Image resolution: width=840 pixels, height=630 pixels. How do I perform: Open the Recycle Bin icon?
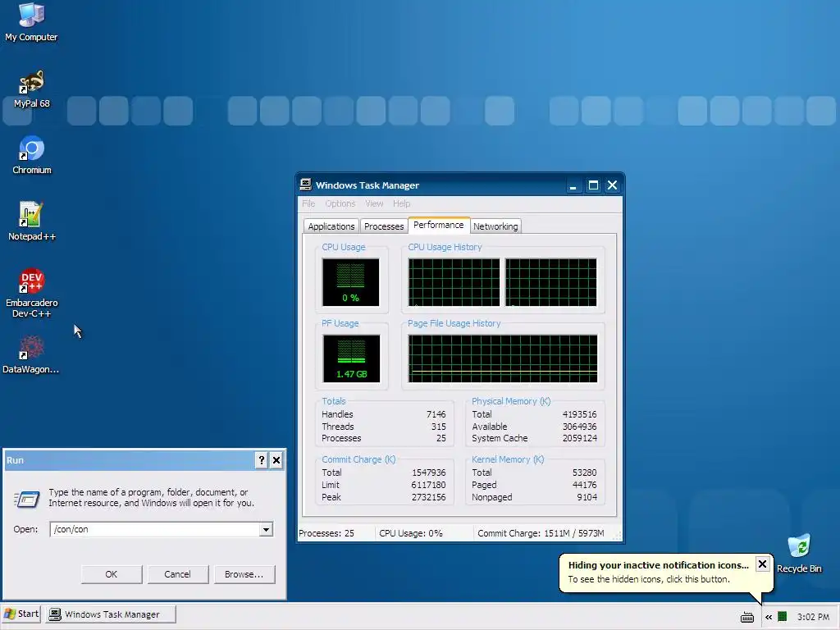point(799,554)
